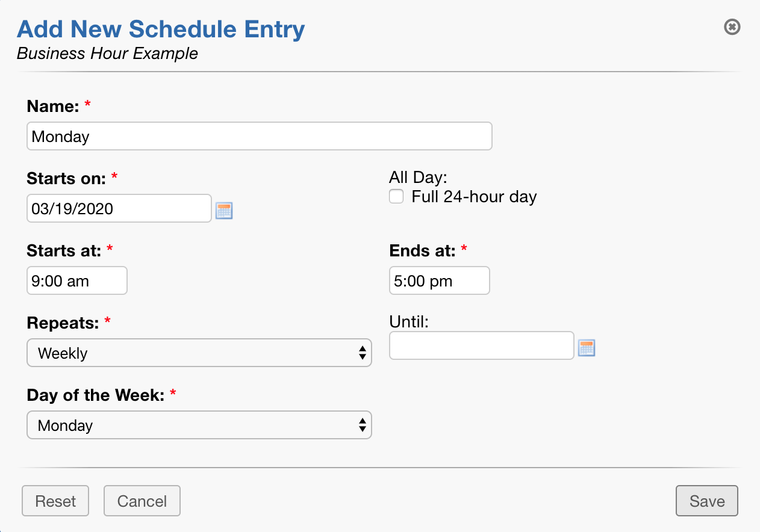Click the Add New Schedule Entry heading
This screenshot has width=760, height=532.
[x=161, y=29]
